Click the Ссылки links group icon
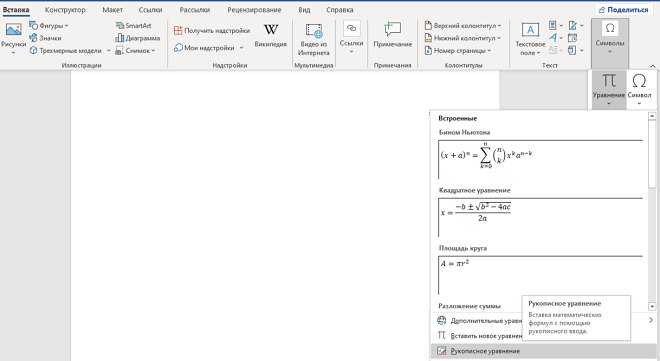660x361 pixels. click(x=351, y=29)
